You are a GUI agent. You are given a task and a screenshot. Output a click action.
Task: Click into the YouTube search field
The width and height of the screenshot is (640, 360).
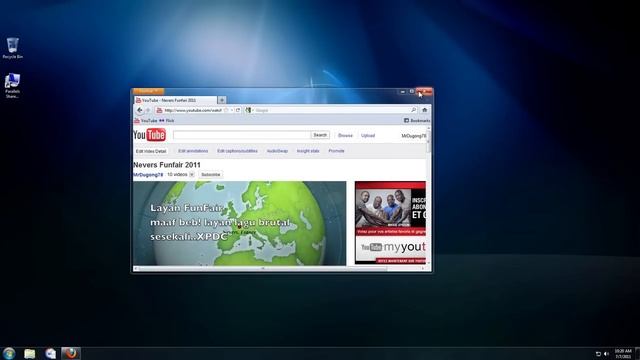242,135
